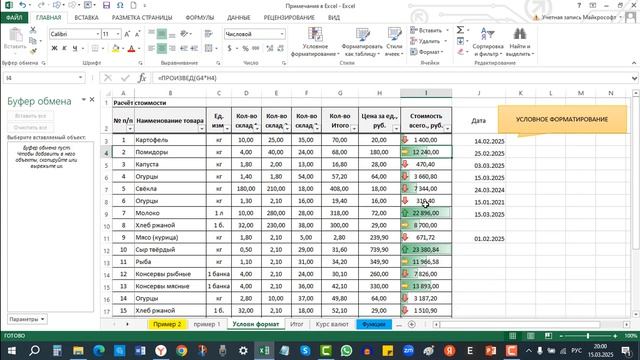The width and height of the screenshot is (640, 360).
Task: Open the Calibri font name dropdown
Action: pyautogui.click(x=98, y=34)
